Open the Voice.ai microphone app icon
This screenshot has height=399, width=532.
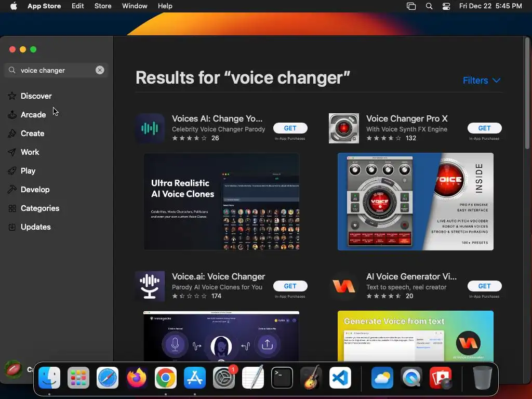coord(150,286)
